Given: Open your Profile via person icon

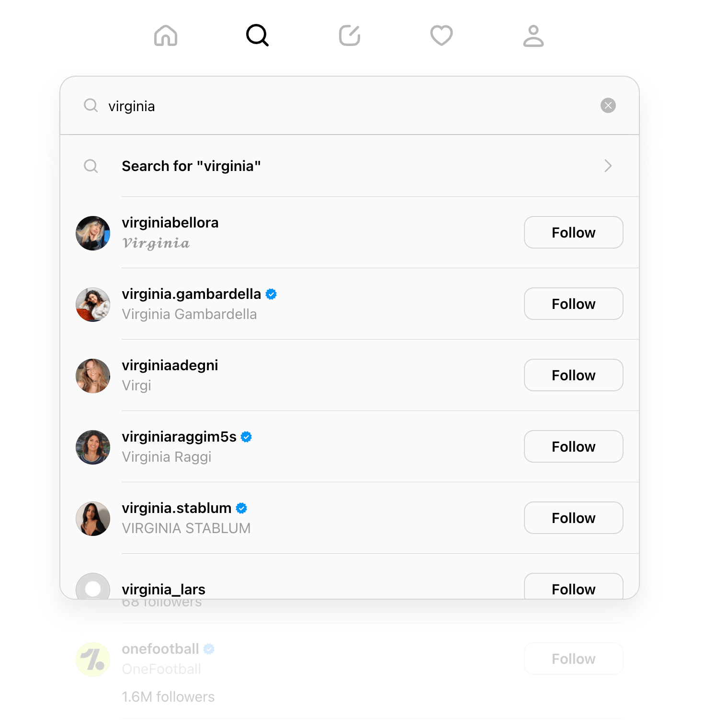Looking at the screenshot, I should pyautogui.click(x=533, y=36).
